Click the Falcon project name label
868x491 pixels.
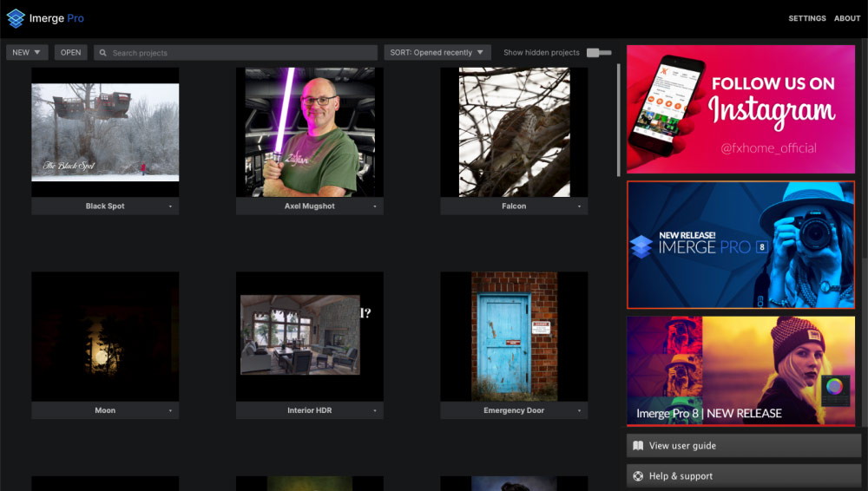[514, 206]
